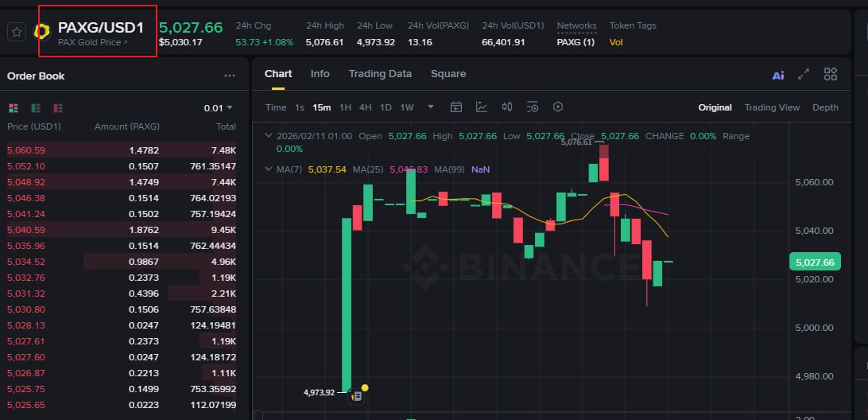Screen dimensions: 868x420
Task: Show only buy orders in the order book
Action: click(x=36, y=107)
